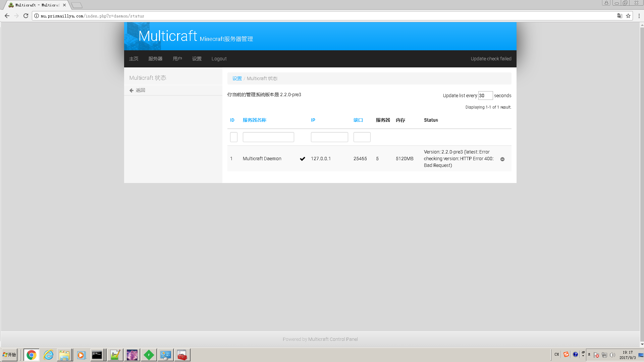644x362 pixels.
Task: Open the 用户 navigation menu item
Action: (x=177, y=59)
